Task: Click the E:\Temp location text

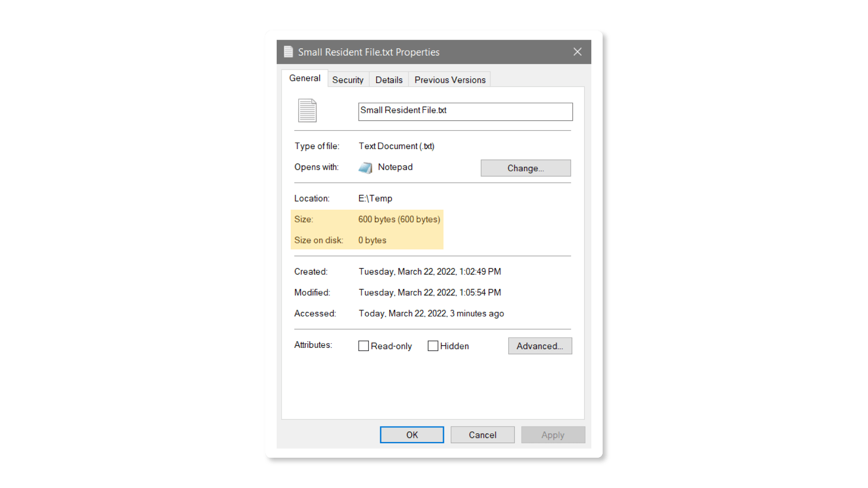Action: tap(375, 198)
